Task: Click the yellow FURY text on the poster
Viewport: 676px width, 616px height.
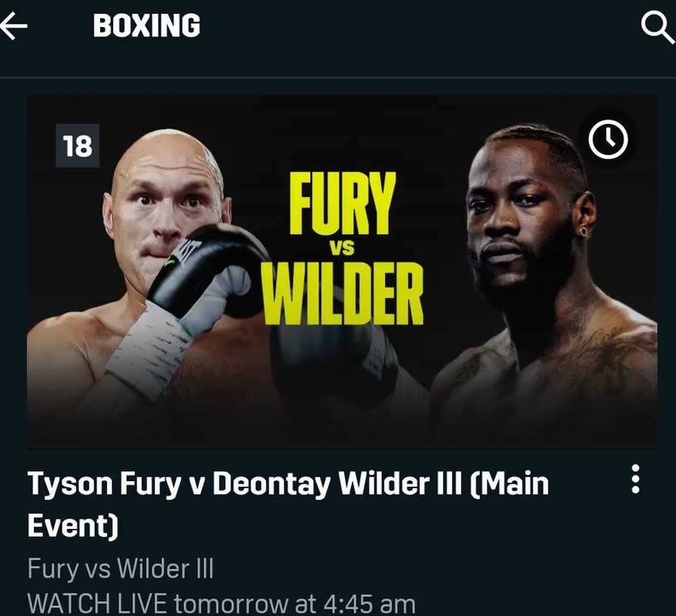Action: point(343,203)
